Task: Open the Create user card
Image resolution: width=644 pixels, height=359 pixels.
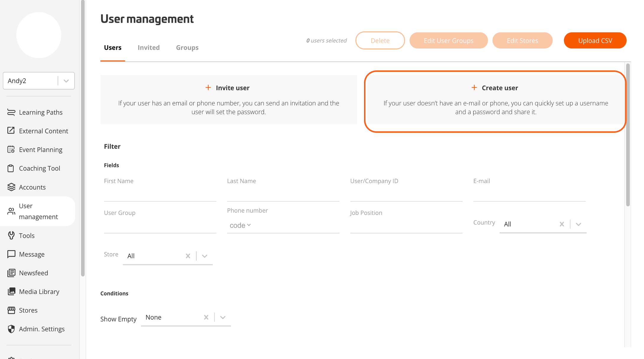Action: click(x=496, y=100)
